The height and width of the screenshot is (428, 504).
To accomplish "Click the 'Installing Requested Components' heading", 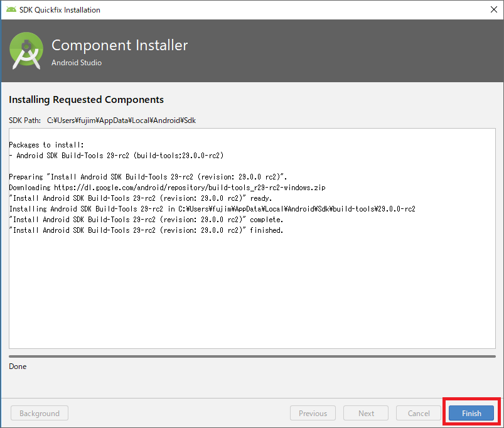I will 86,100.
